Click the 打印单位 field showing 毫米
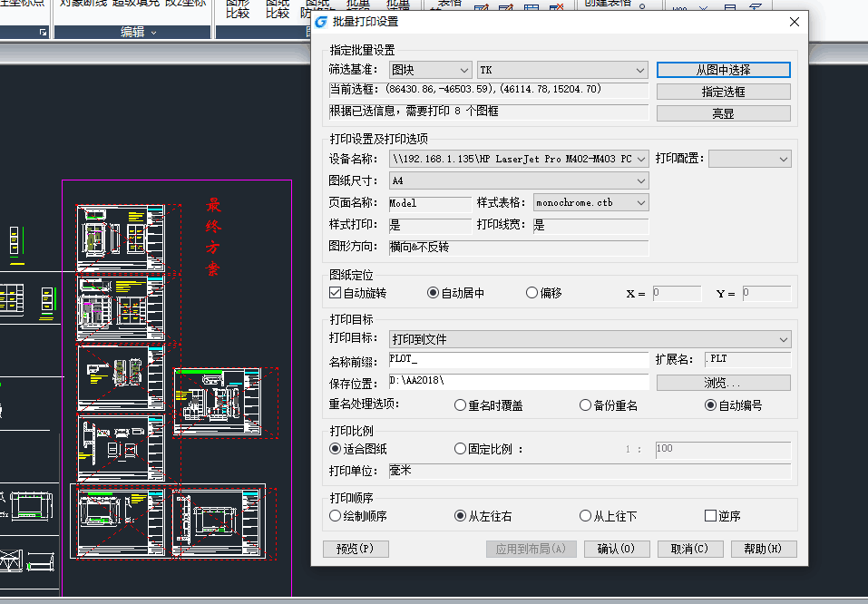 point(590,471)
